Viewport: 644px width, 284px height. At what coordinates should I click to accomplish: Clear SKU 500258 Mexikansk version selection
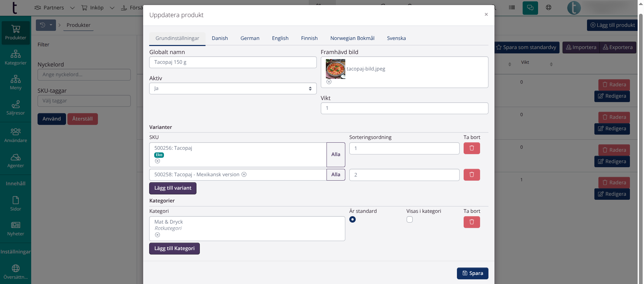[x=244, y=174]
